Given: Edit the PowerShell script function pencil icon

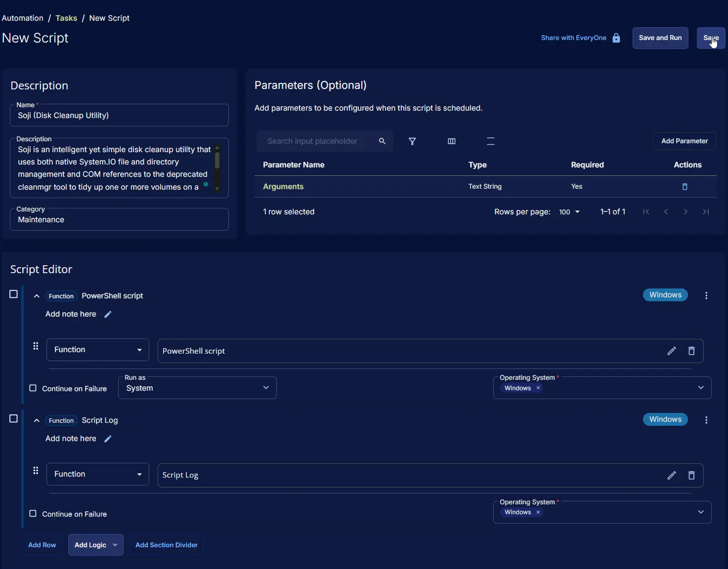Looking at the screenshot, I should tap(671, 351).
